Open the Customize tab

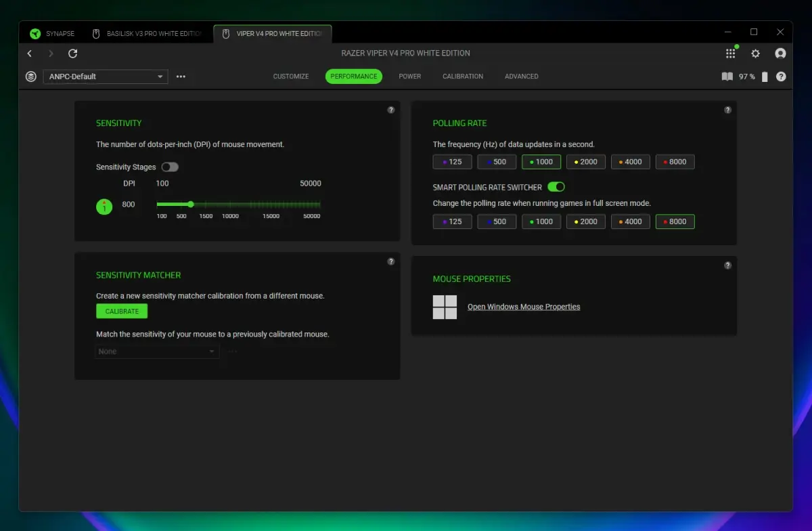[291, 77]
